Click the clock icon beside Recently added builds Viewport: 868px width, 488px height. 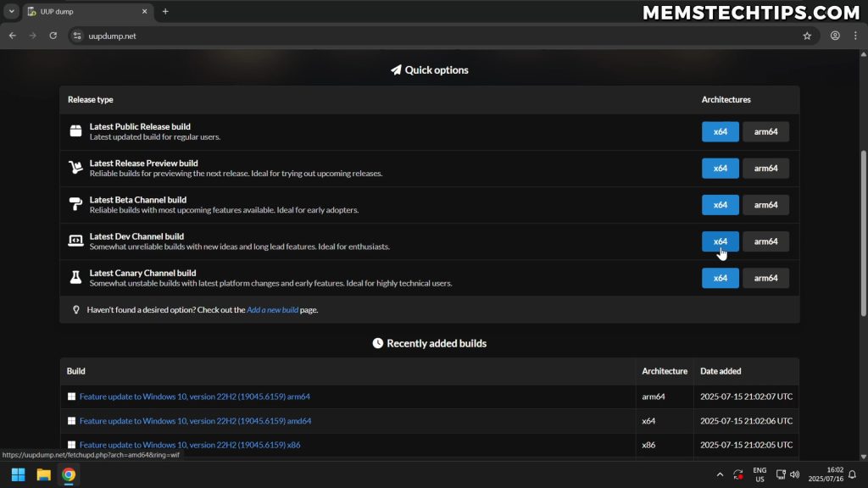(x=377, y=344)
